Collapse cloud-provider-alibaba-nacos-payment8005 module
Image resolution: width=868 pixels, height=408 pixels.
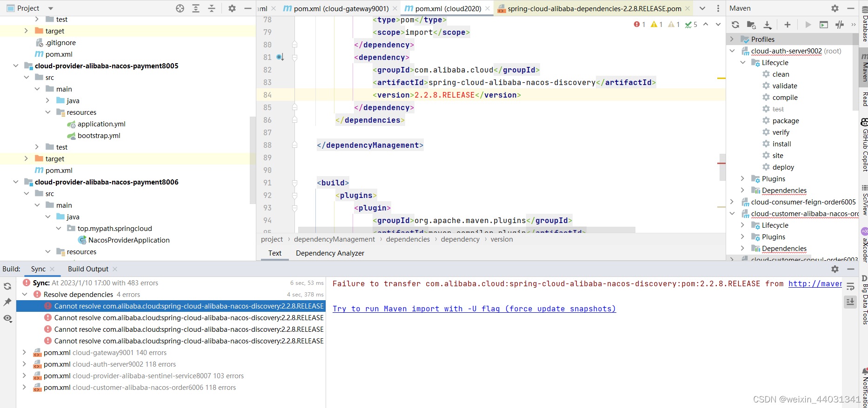point(16,66)
